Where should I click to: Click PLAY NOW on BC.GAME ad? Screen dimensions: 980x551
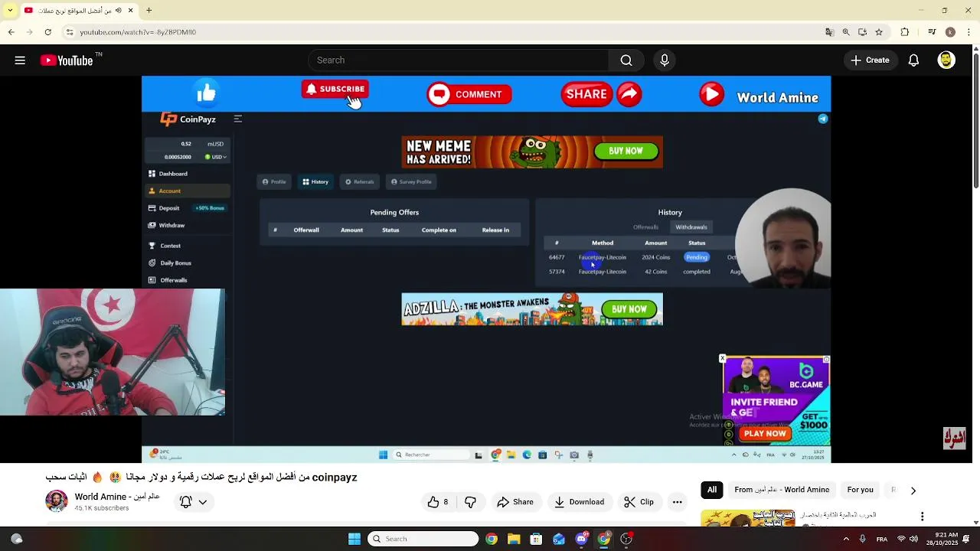(764, 433)
